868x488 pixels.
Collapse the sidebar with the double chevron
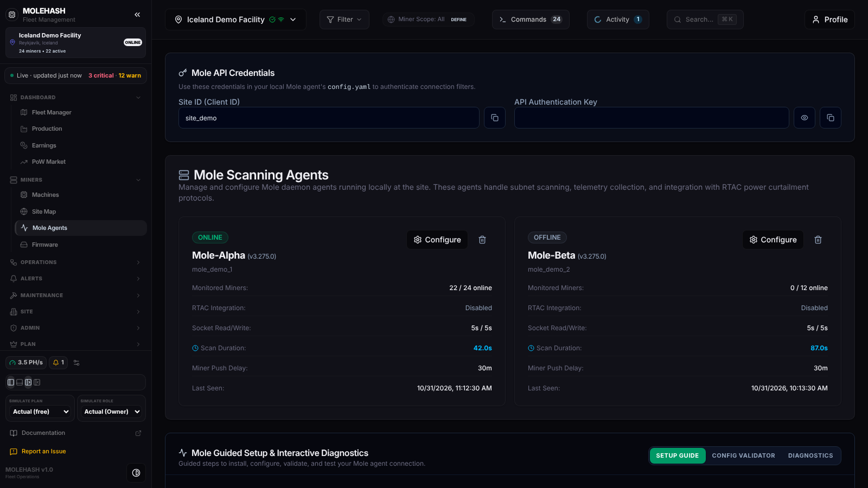coord(137,15)
